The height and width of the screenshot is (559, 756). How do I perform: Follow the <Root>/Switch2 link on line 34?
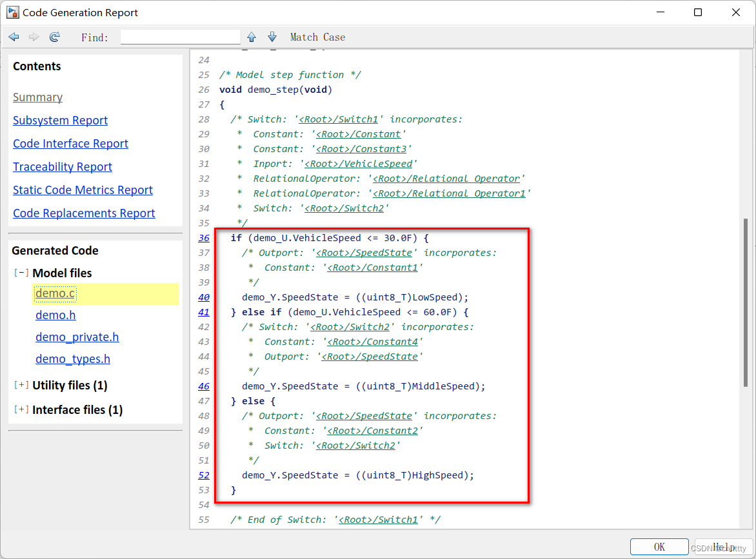[344, 209]
